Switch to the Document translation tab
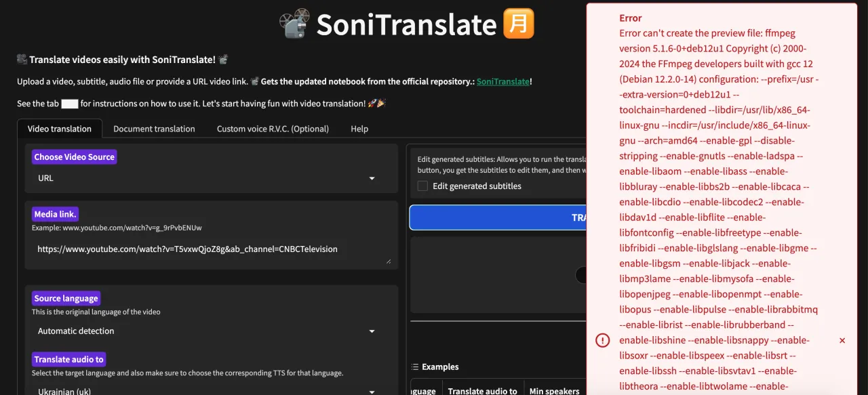 coord(154,129)
